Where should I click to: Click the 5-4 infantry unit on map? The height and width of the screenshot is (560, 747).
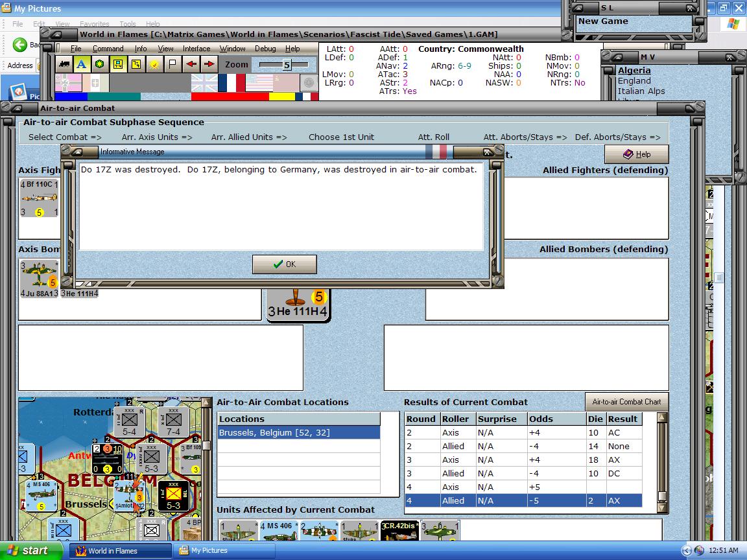pyautogui.click(x=129, y=422)
